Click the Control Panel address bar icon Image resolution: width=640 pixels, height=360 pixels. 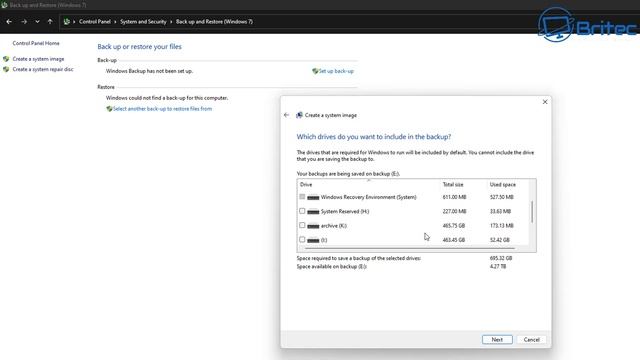pos(67,22)
